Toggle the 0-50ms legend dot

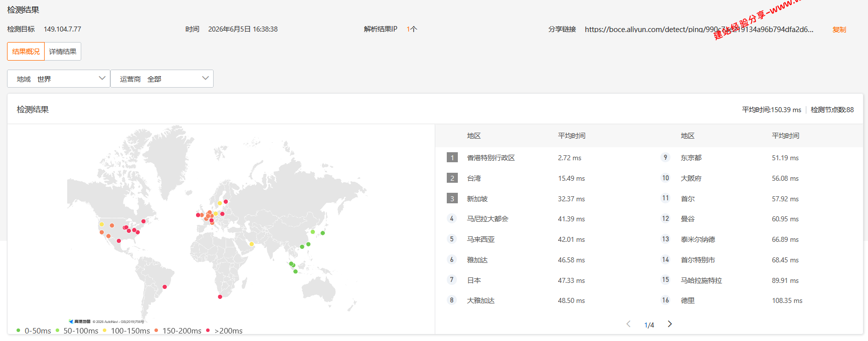(19, 330)
